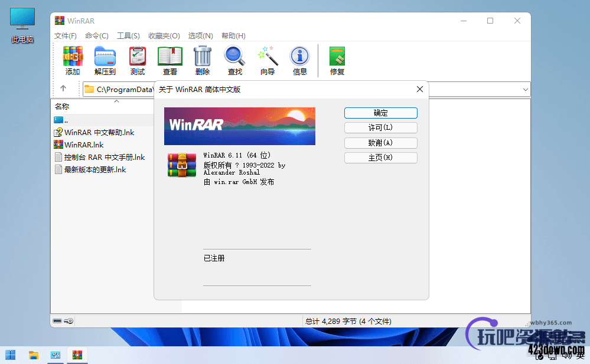Screen dimensions: 590x364
Task: Click the 许可(L) license button
Action: coord(381,127)
